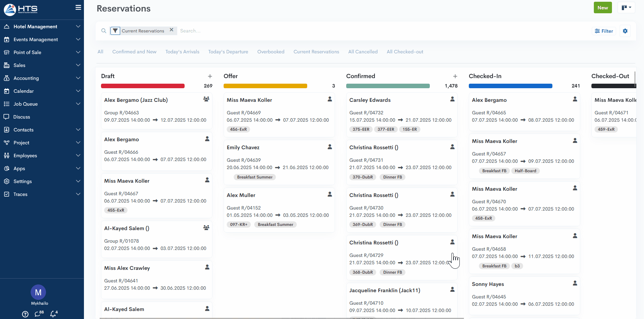
Task: Open the chat messages icon with 88 badge
Action: pyautogui.click(x=38, y=314)
